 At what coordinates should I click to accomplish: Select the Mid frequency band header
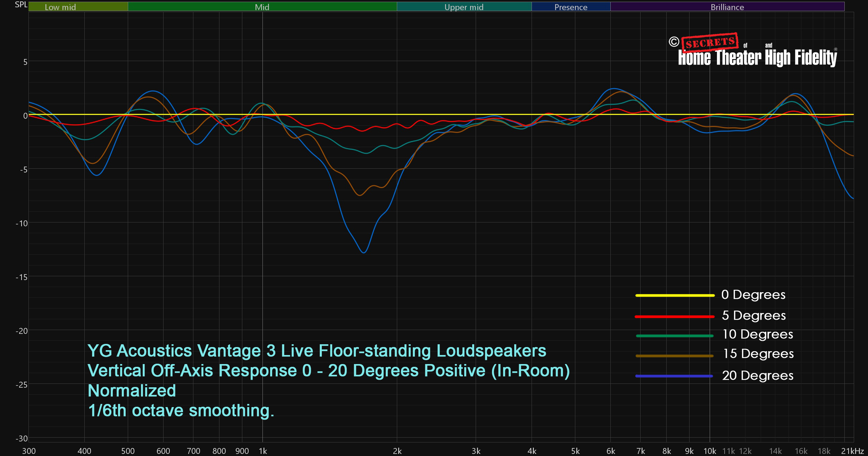[262, 7]
